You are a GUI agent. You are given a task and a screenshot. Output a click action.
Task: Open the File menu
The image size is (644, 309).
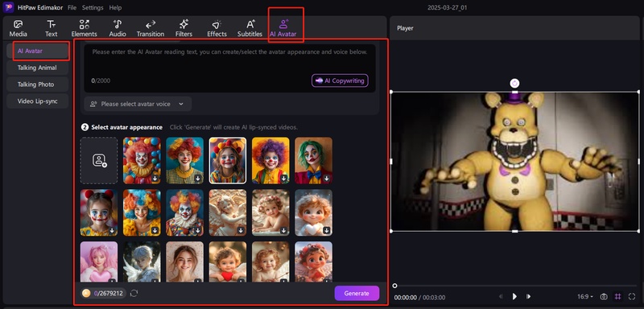coord(72,7)
